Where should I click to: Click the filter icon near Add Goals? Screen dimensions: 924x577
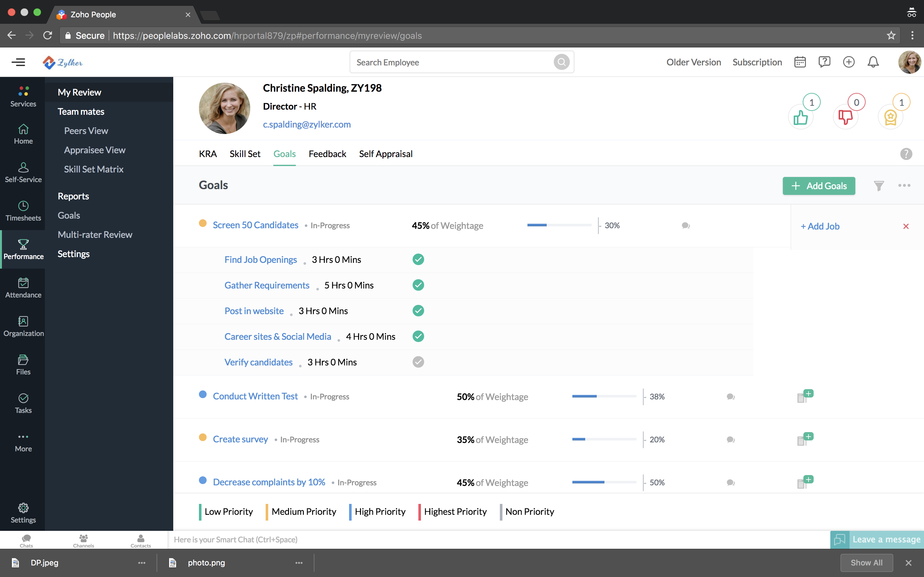pyautogui.click(x=878, y=186)
